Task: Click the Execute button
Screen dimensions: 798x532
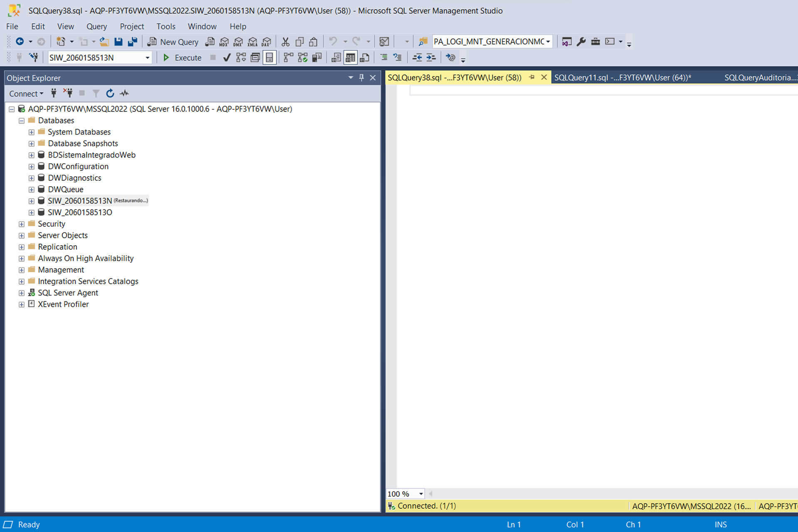Action: 182,58
